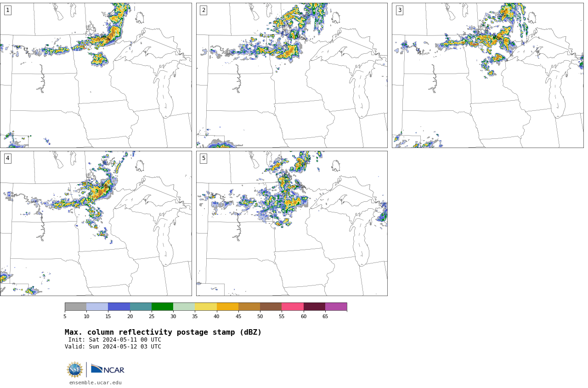Open ensemble member 3 reflectivity map

pos(487,75)
